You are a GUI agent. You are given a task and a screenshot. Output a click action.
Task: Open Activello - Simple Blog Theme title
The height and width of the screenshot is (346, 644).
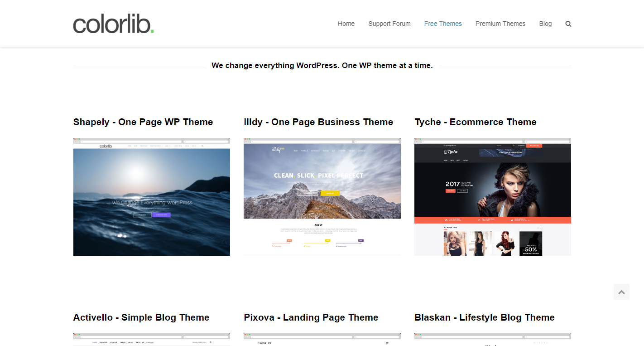pyautogui.click(x=141, y=317)
